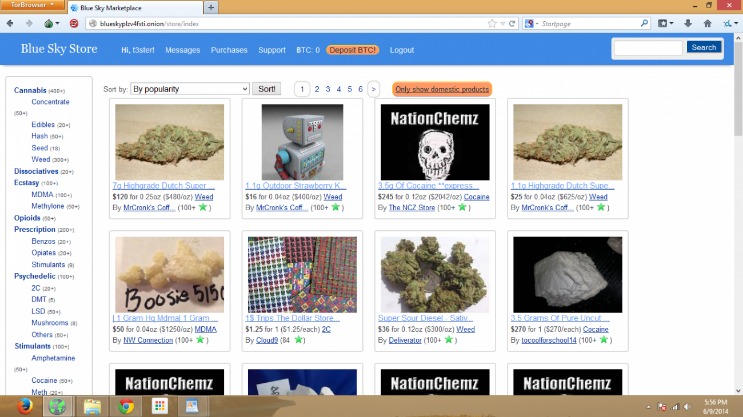
Task: Click the Sort! button
Action: 266,89
